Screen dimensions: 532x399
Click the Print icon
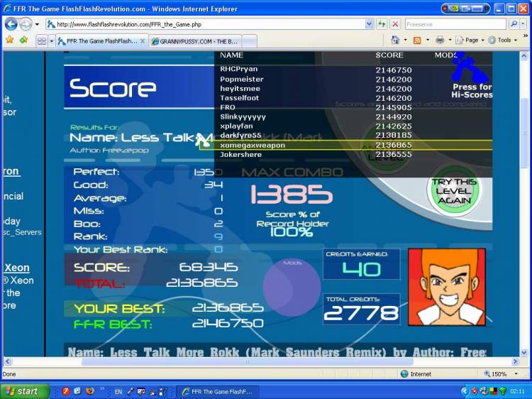tap(440, 40)
